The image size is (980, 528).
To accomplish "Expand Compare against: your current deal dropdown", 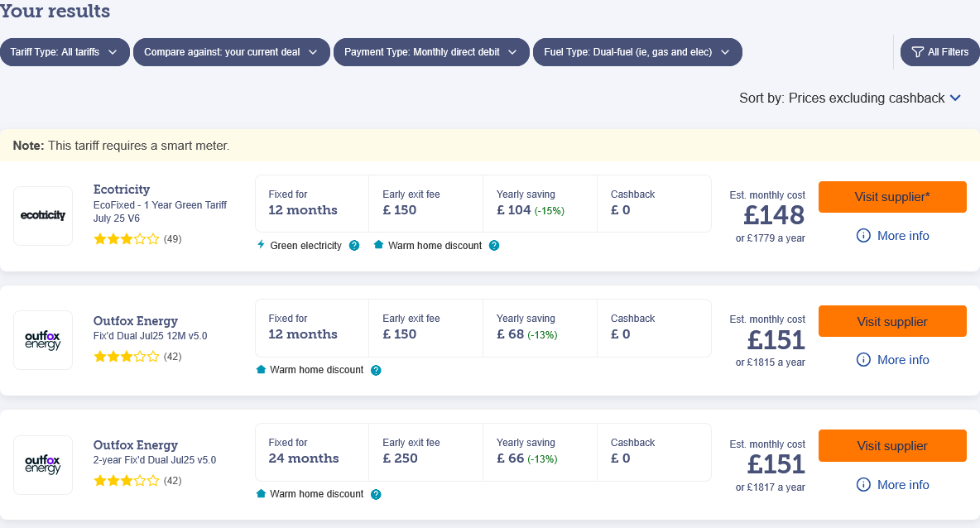I will [231, 52].
